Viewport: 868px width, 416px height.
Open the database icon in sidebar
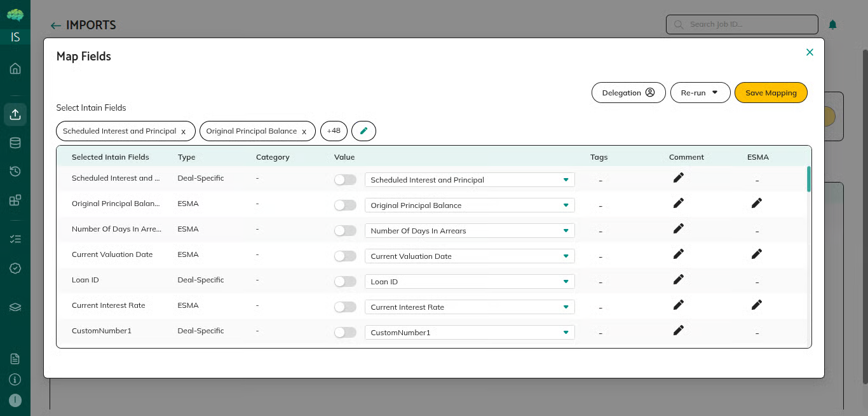click(x=15, y=143)
